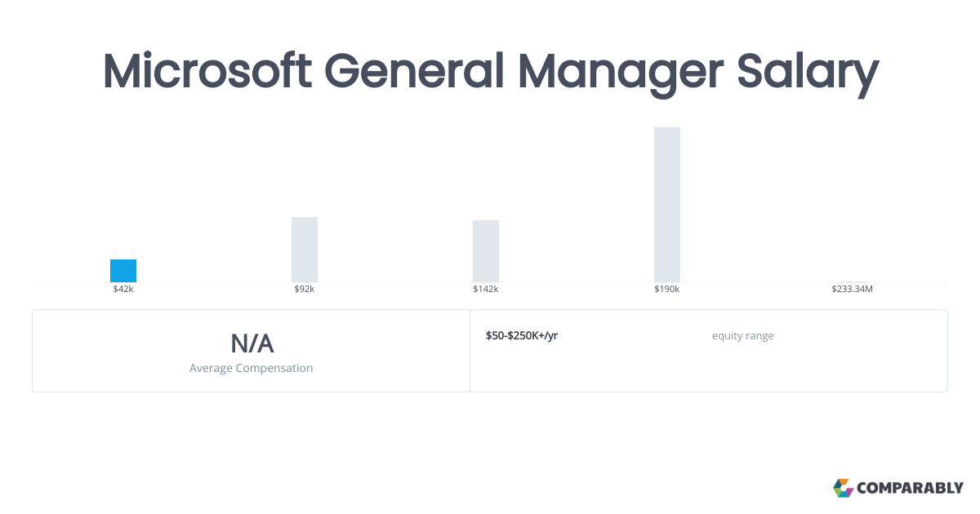Screen dimensions: 980x514
Task: Click the tiny bar above $233.34M
Action: (x=852, y=281)
